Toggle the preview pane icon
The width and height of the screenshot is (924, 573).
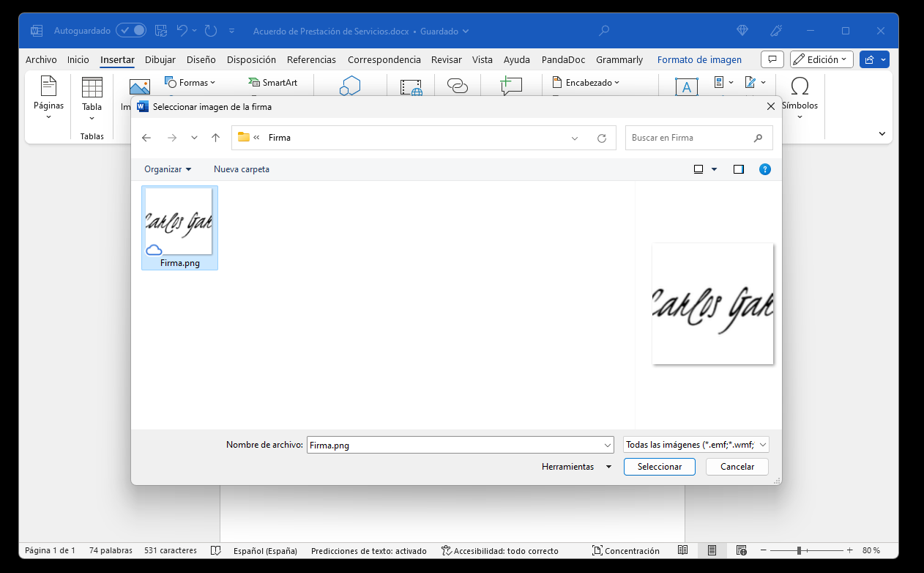coord(739,169)
